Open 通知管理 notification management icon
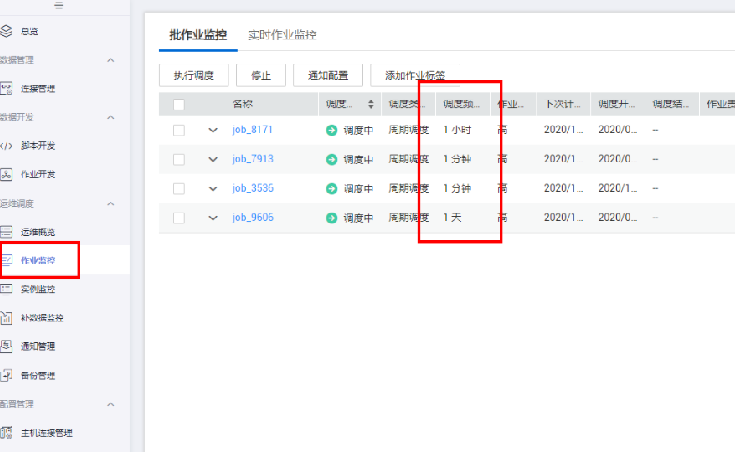 (x=6, y=346)
